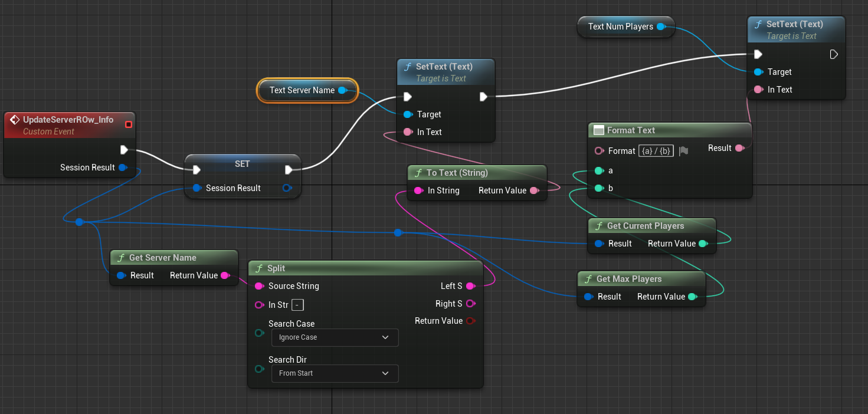Click the Search Case input pin on Split

(x=258, y=333)
